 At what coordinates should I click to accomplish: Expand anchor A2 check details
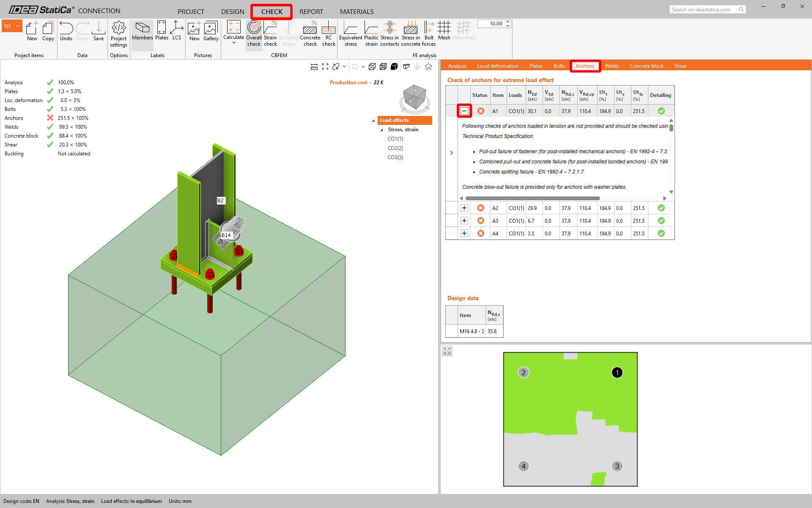coord(464,208)
